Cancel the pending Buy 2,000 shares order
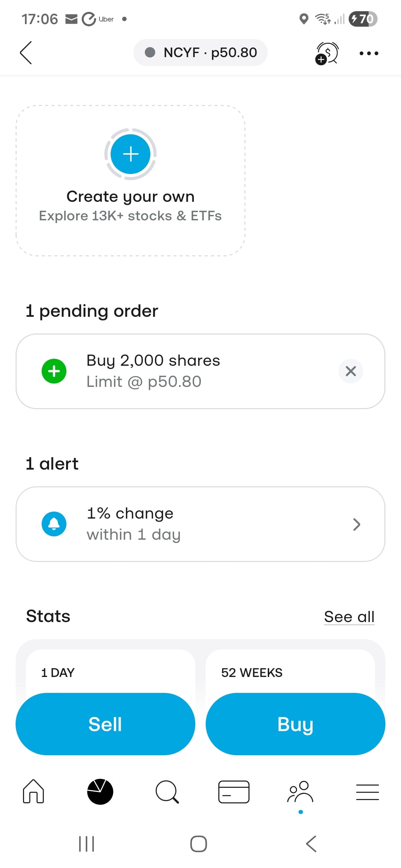401x868 pixels. point(351,371)
